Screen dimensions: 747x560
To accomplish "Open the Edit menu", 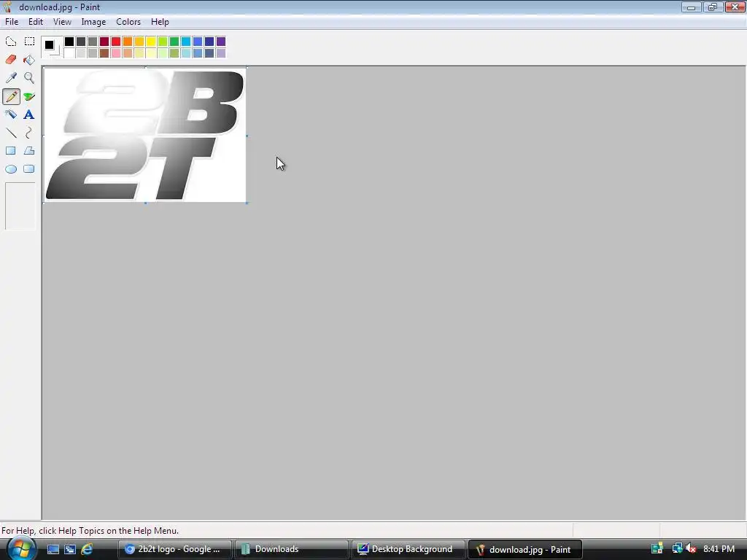I will (x=35, y=22).
